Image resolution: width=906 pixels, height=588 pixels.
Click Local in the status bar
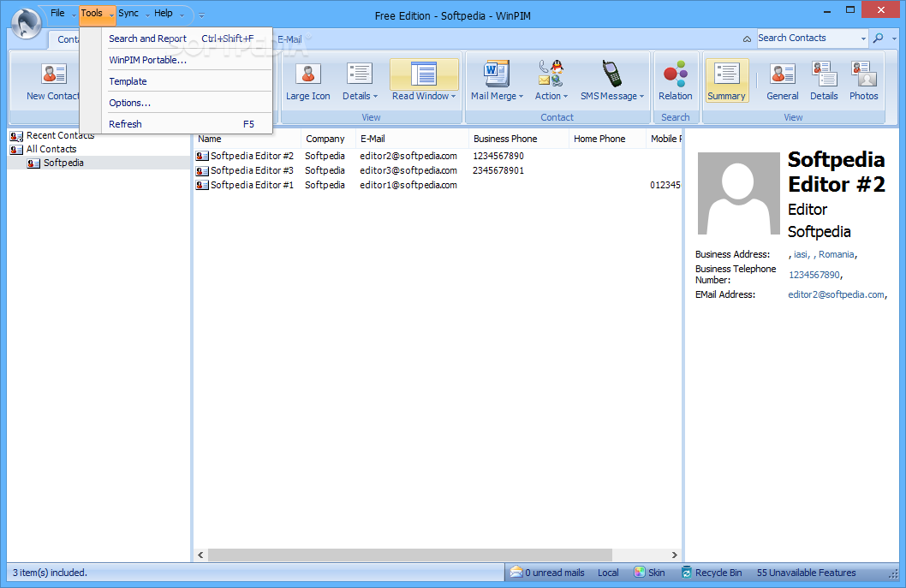tap(608, 573)
